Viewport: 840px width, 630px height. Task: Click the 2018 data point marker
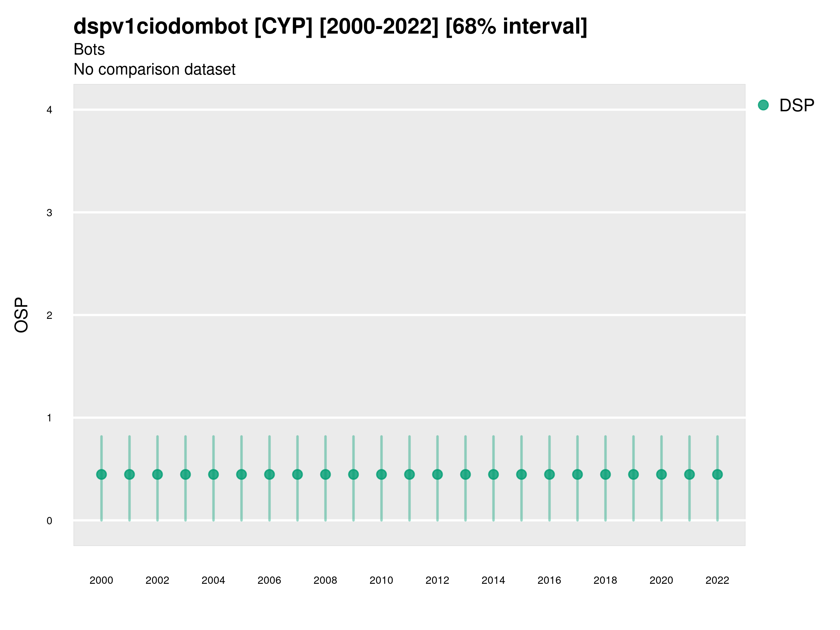pyautogui.click(x=605, y=474)
